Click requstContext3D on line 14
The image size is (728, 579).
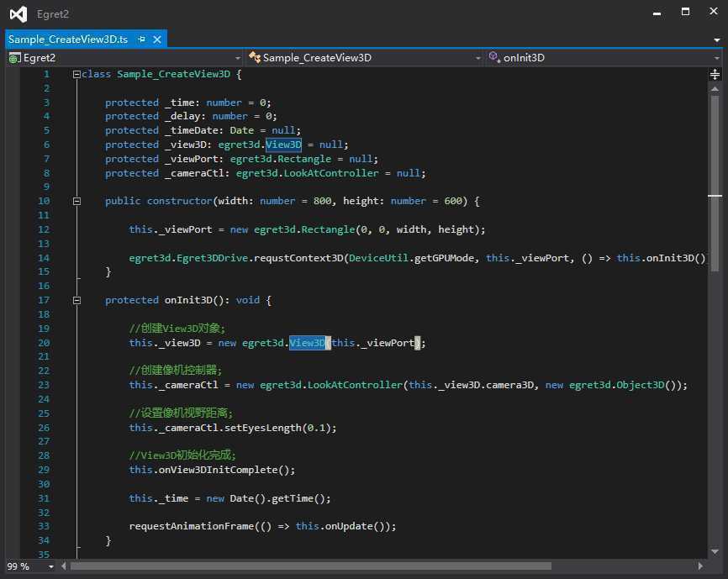(298, 259)
